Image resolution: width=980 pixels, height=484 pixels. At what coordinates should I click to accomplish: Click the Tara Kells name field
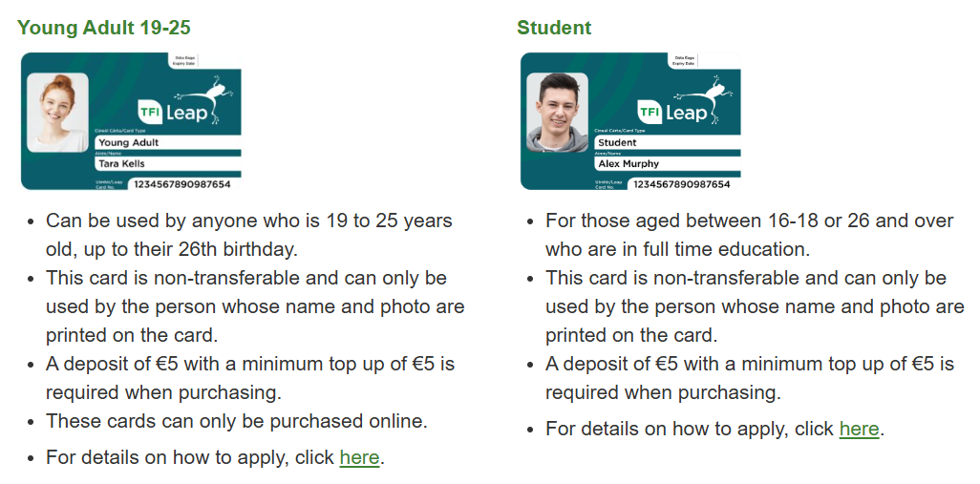coord(167,163)
